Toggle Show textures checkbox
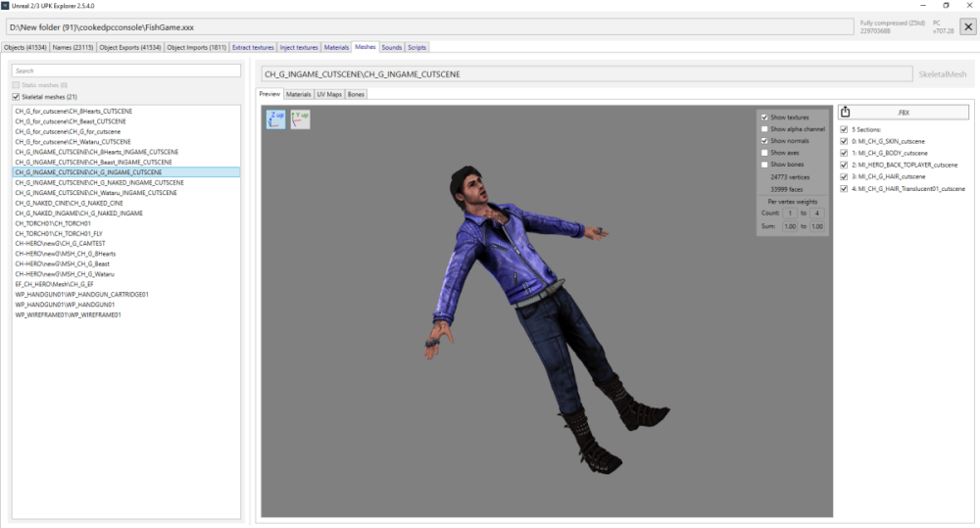Viewport: 980px width, 528px height. (x=764, y=117)
